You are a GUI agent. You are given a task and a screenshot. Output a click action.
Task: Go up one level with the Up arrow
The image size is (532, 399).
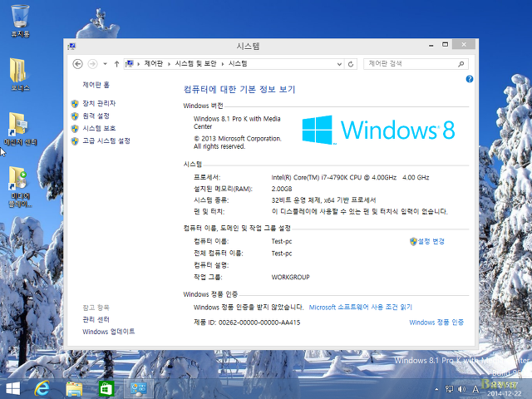pyautogui.click(x=116, y=64)
